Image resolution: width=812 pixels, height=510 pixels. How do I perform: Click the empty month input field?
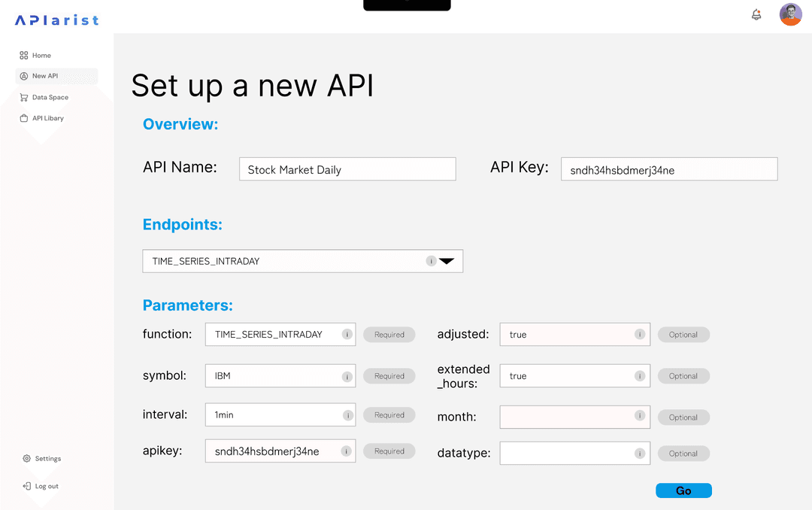click(x=575, y=417)
